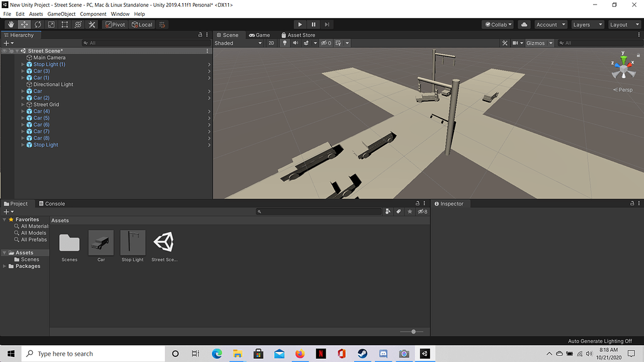The width and height of the screenshot is (644, 362).
Task: Select the Rotate tool
Action: click(x=36, y=25)
